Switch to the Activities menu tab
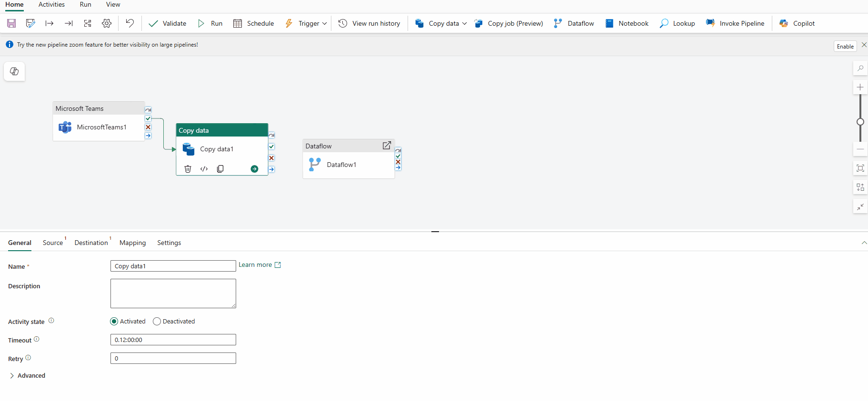The image size is (868, 401). 51,5
